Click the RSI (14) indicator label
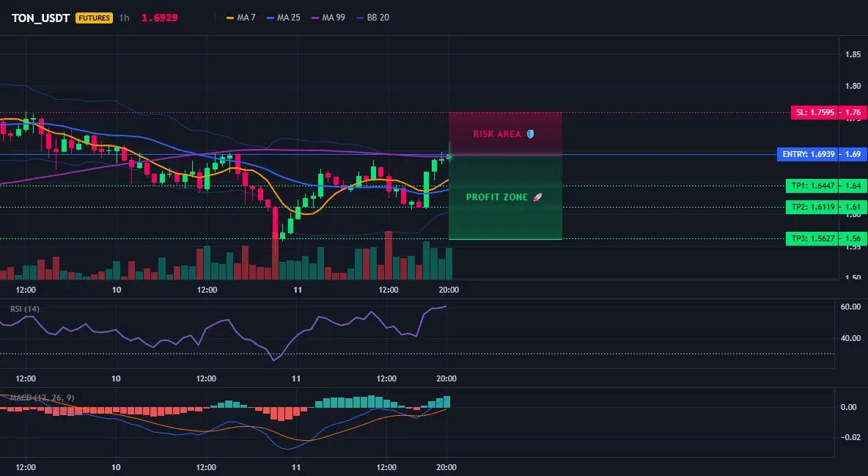 coord(25,309)
